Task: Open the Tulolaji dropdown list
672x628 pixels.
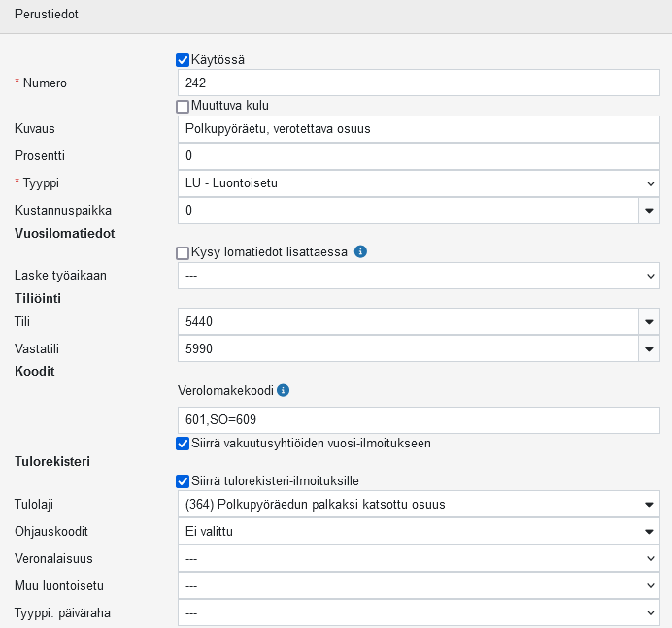Action: pyautogui.click(x=419, y=504)
